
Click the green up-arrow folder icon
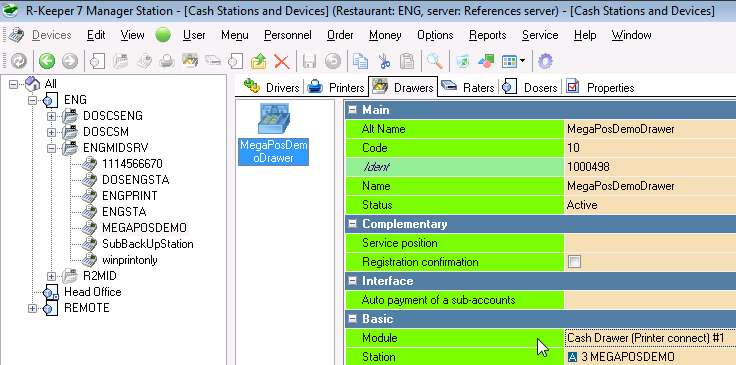pos(259,61)
